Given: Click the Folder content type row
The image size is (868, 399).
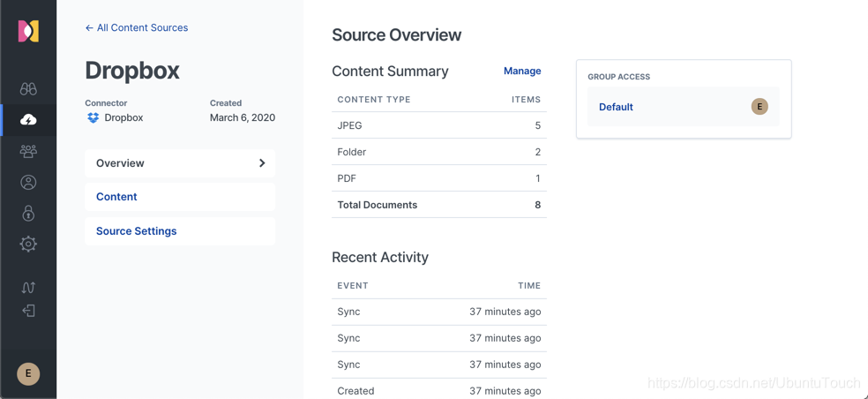Looking at the screenshot, I should pos(439,152).
